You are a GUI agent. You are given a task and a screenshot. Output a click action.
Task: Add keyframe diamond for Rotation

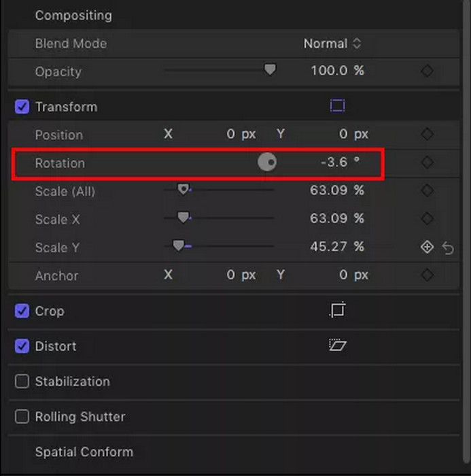tap(427, 163)
